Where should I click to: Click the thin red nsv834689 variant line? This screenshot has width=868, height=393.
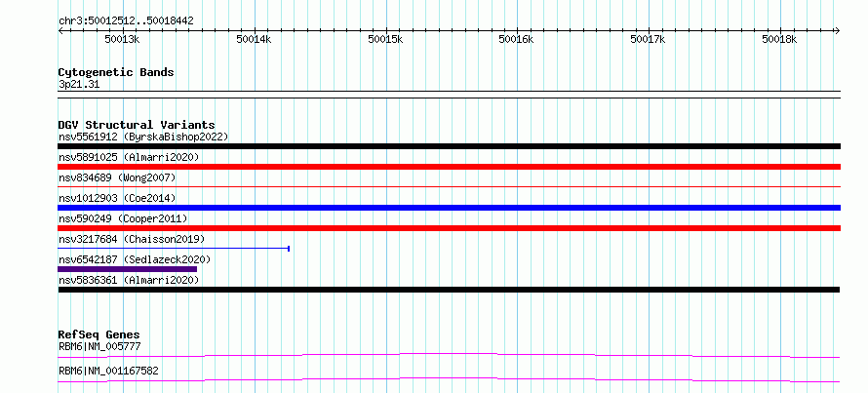click(x=449, y=187)
